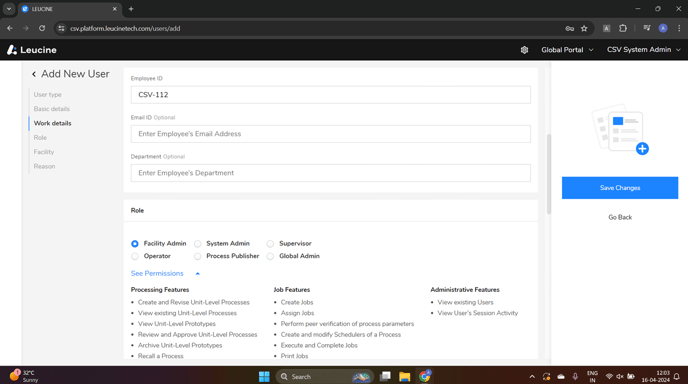
Task: Open the CSV System Admin user menu
Action: pyautogui.click(x=644, y=50)
